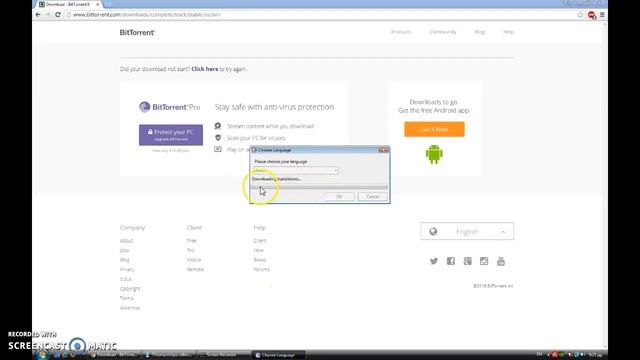The width and height of the screenshot is (640, 360).
Task: Open the Free link under Client column
Action: 192,241
